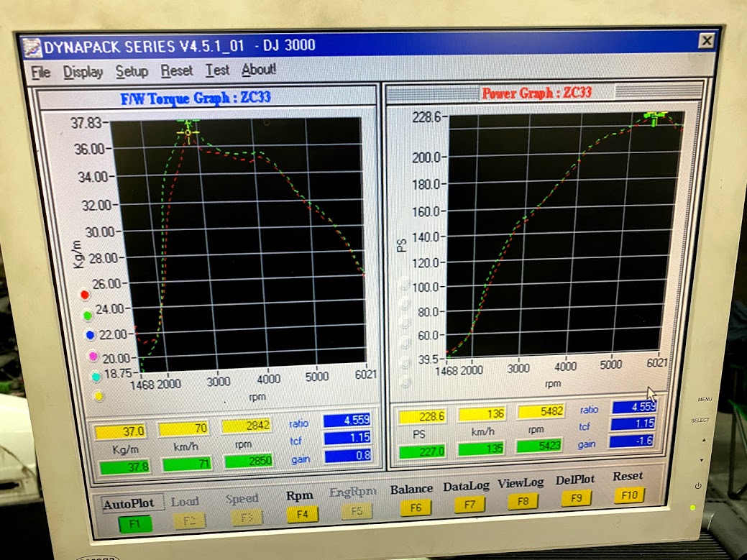Open the File menu
Screen dimensions: 747x560
[x=40, y=72]
